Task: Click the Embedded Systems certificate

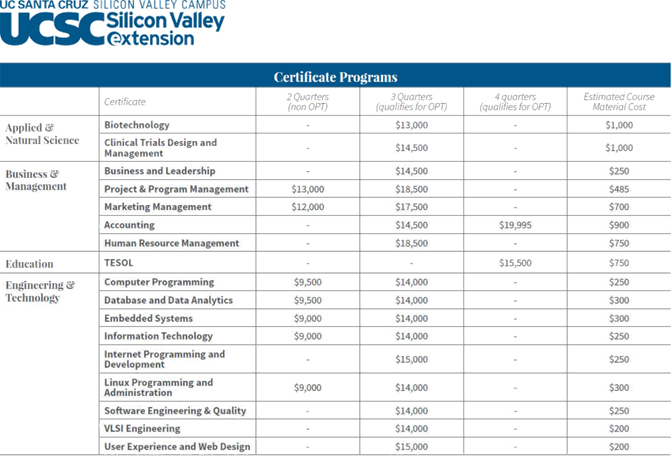Action: (148, 318)
